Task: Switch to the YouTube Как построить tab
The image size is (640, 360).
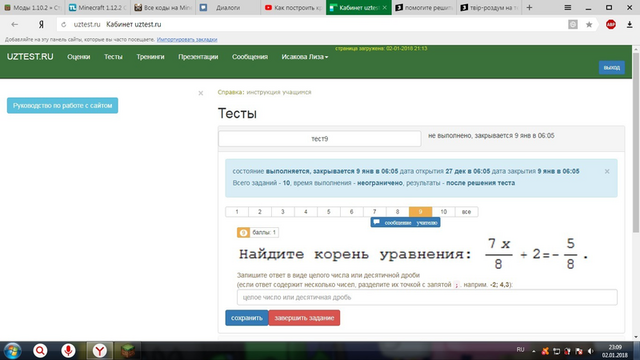Action: [x=293, y=7]
